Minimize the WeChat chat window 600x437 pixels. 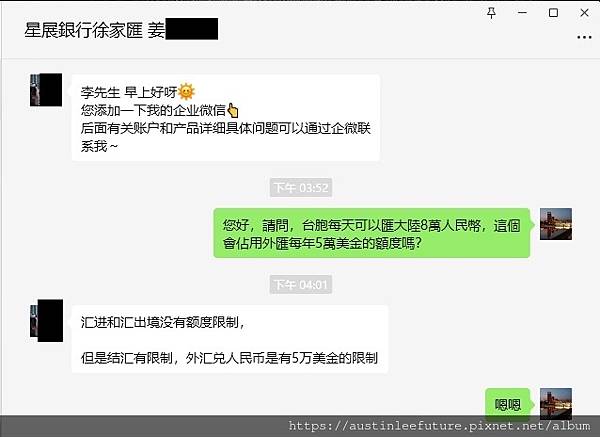click(522, 13)
